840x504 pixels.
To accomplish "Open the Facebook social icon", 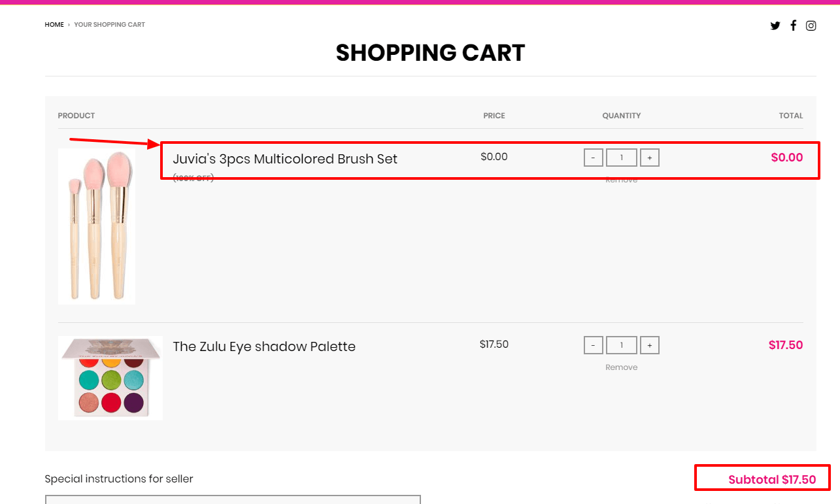I will coord(793,25).
